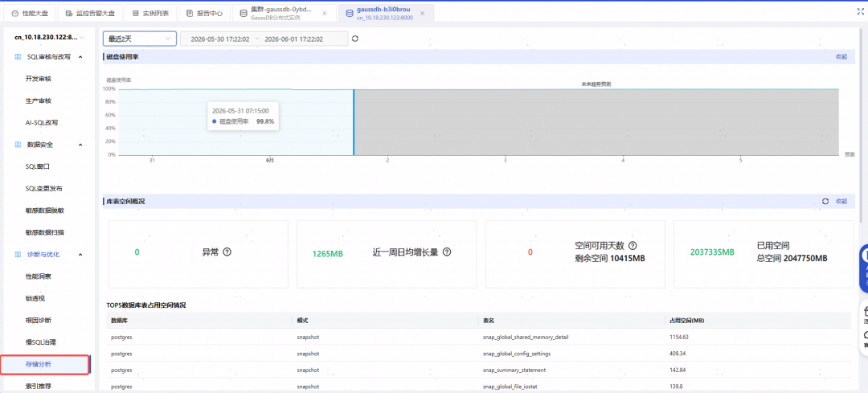
Task: Open 慢SQL治理 in the sidebar
Action: tap(40, 342)
